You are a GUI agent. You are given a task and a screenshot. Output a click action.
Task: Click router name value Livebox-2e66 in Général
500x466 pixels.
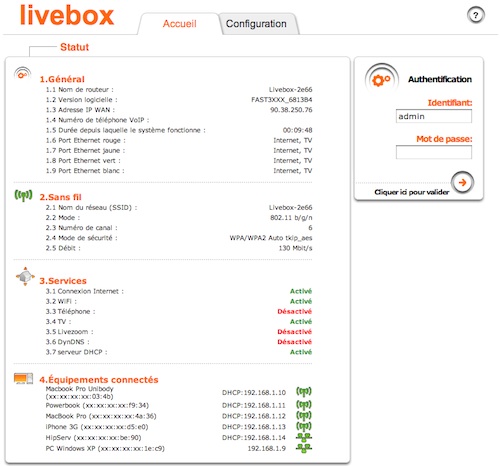point(290,90)
